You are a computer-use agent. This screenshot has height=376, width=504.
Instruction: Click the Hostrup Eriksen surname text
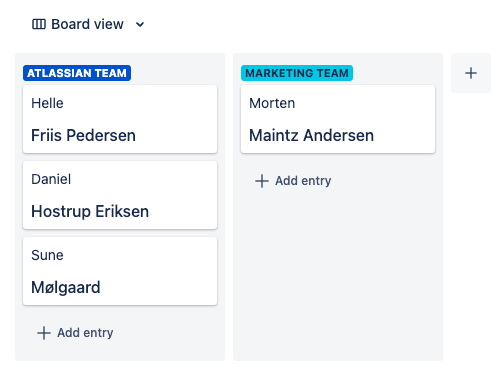tap(90, 212)
